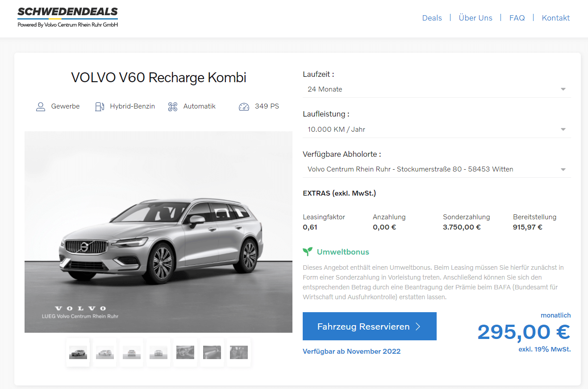Click the Laufleistung label
This screenshot has width=588, height=389.
click(x=326, y=114)
